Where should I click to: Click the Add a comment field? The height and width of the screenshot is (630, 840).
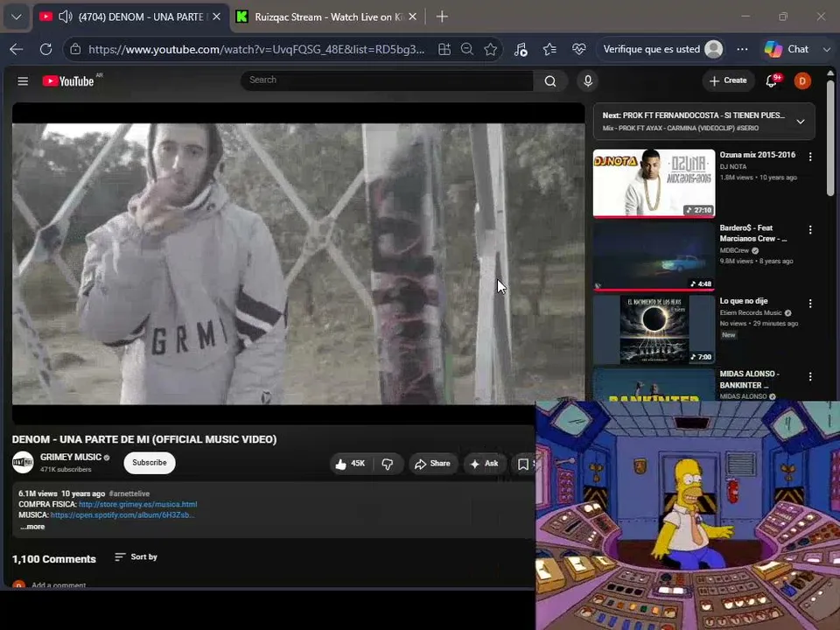(59, 585)
